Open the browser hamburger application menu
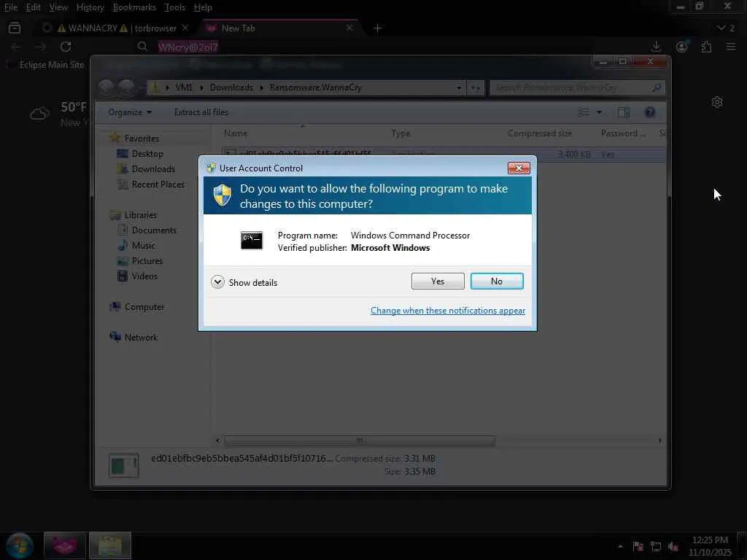Screen dimensions: 747x560 click(x=731, y=47)
